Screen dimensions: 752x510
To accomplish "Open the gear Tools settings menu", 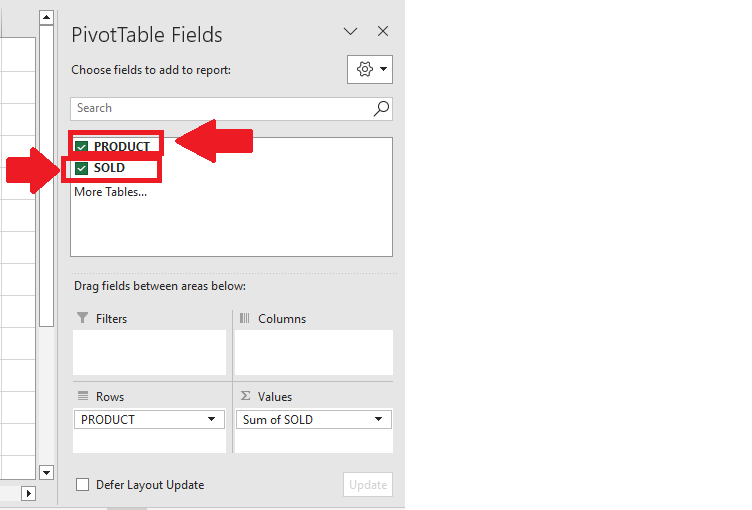I will pyautogui.click(x=370, y=70).
